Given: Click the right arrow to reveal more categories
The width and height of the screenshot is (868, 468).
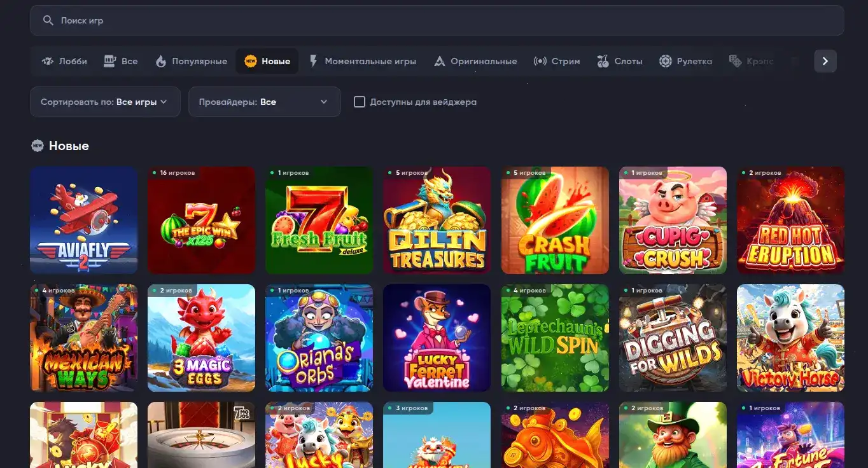Looking at the screenshot, I should 825,60.
